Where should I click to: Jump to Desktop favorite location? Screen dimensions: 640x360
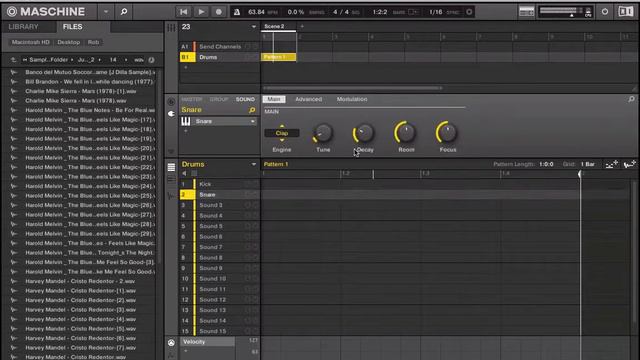pyautogui.click(x=69, y=42)
